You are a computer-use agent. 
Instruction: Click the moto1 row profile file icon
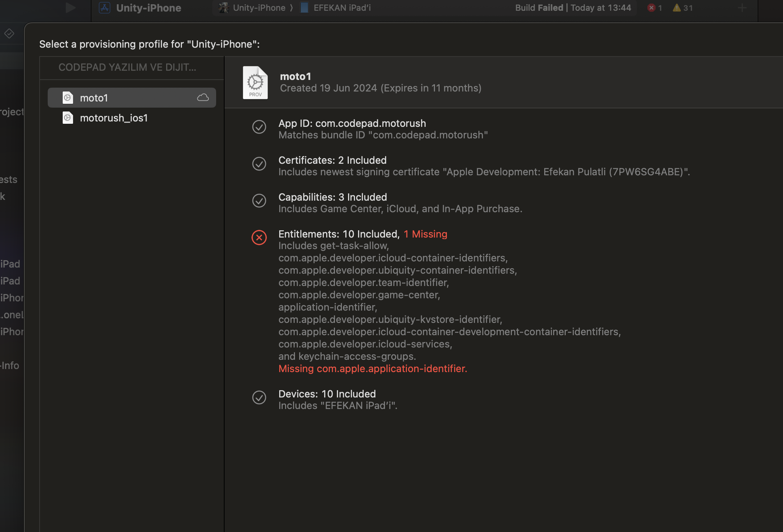pos(68,98)
